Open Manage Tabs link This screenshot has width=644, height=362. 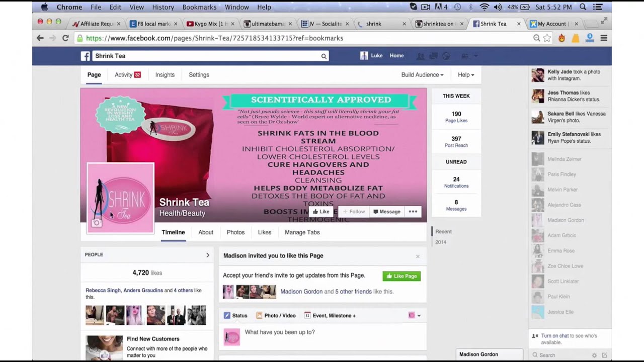302,232
